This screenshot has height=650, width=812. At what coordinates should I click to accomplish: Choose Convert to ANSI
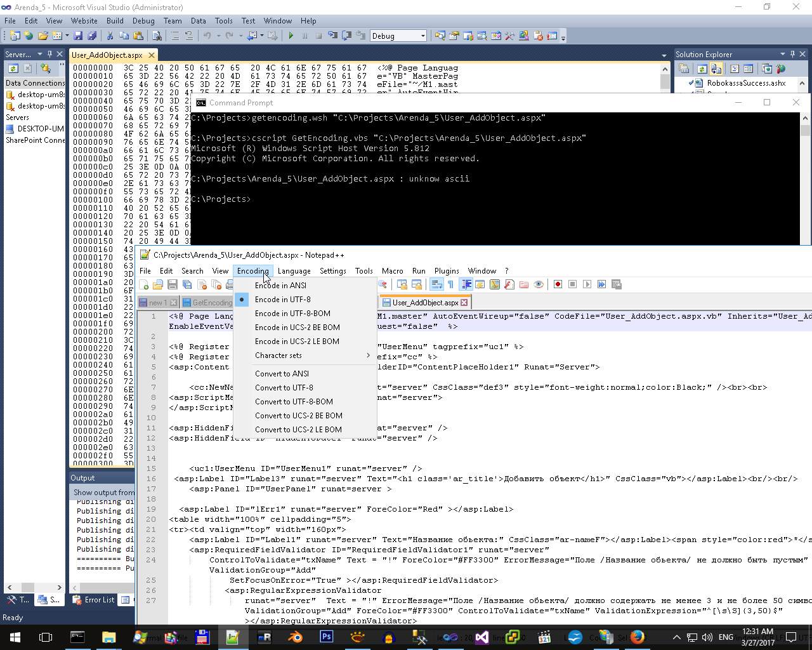[282, 374]
